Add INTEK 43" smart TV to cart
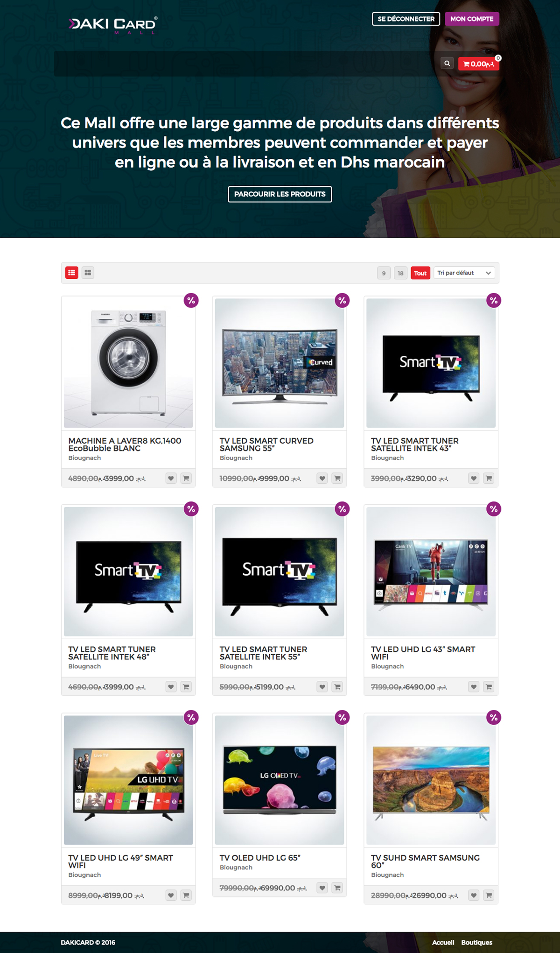Screen dimensions: 560x953 [489, 478]
